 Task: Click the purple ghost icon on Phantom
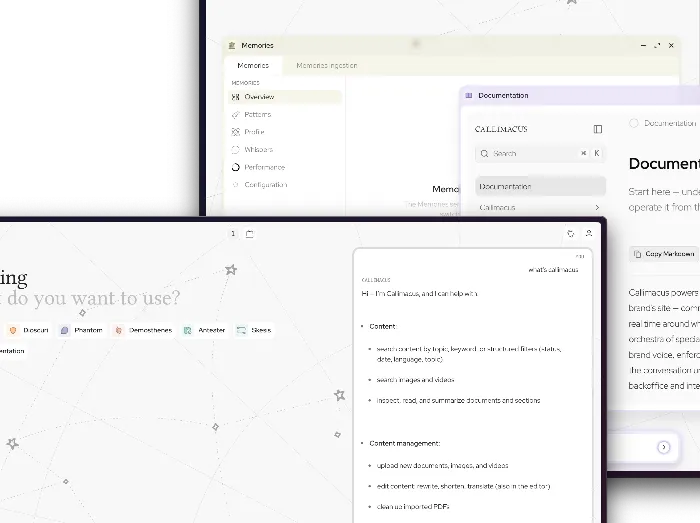click(x=65, y=330)
